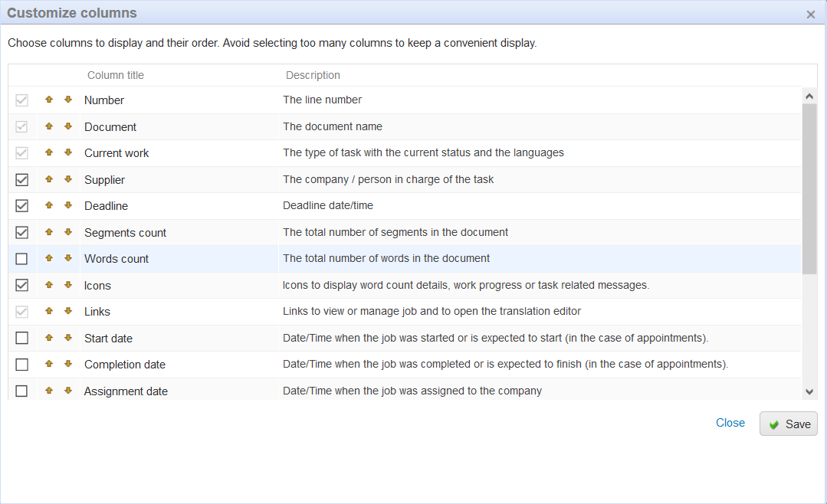Click the down arrow for Start date
The image size is (827, 504).
click(x=68, y=338)
